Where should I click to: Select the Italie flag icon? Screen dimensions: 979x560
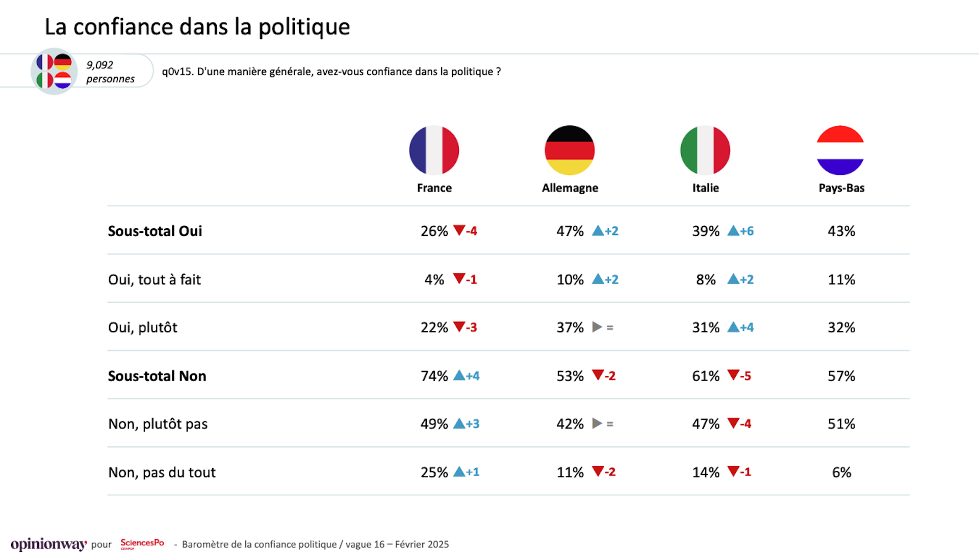pos(705,150)
